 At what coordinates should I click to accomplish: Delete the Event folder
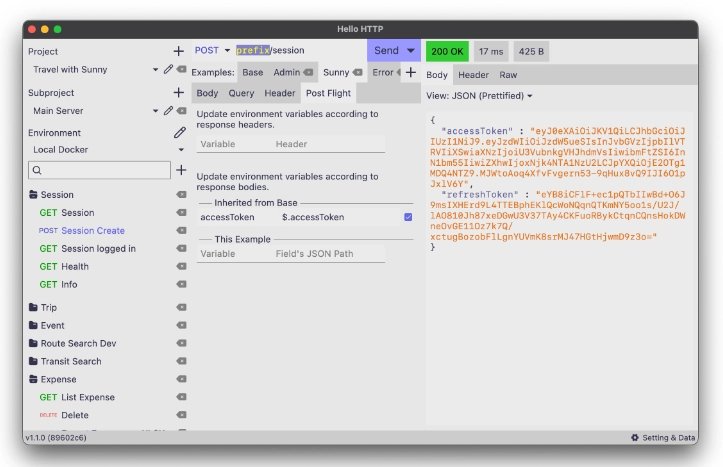(x=182, y=325)
